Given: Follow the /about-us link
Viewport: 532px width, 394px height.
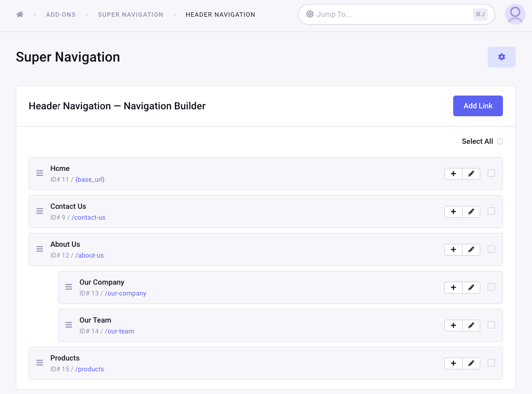Looking at the screenshot, I should [90, 256].
